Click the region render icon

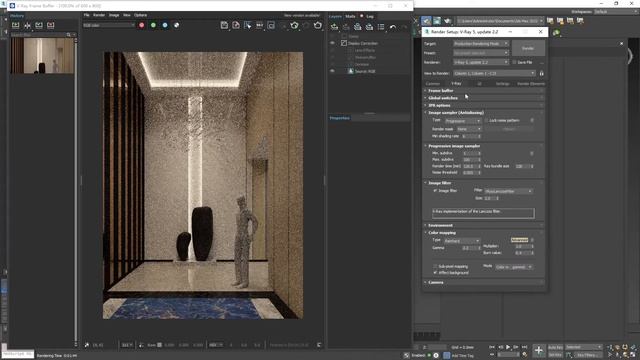(271, 25)
